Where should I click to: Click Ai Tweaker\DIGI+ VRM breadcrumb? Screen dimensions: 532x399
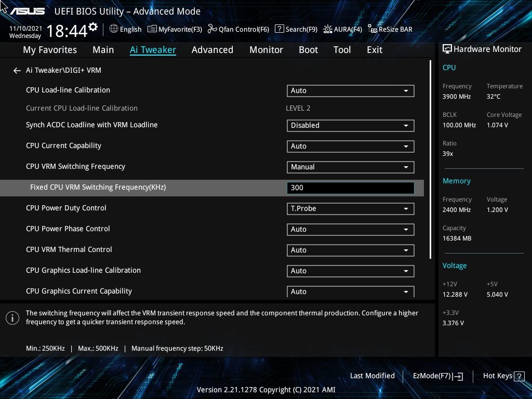pos(63,70)
